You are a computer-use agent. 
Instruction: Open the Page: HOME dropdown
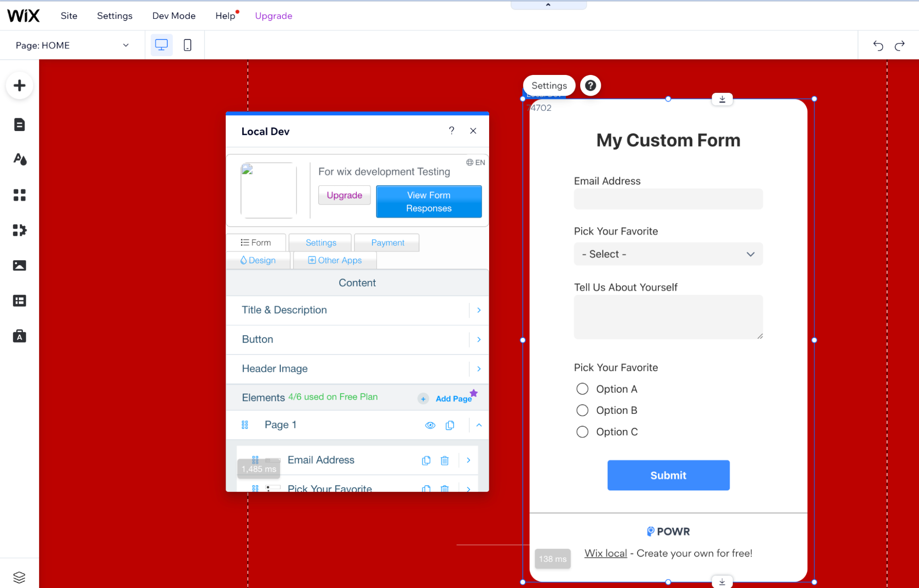coord(72,45)
